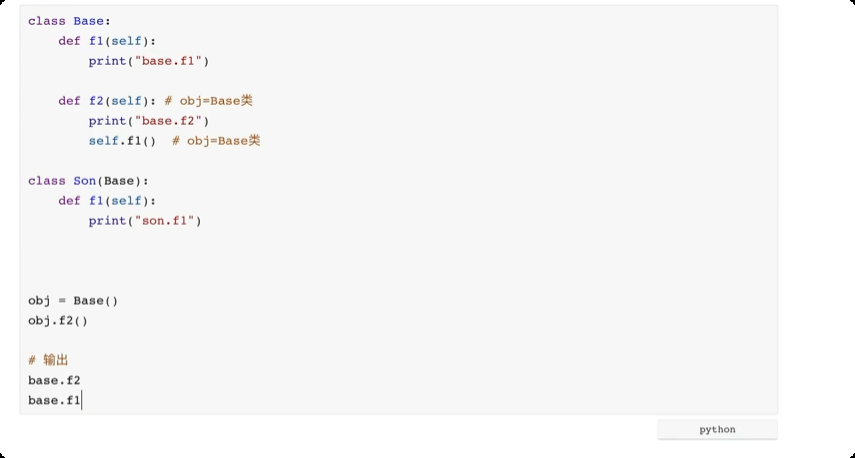This screenshot has height=458, width=855.
Task: Click the "obj = Base()" assignment line
Action: (73, 301)
